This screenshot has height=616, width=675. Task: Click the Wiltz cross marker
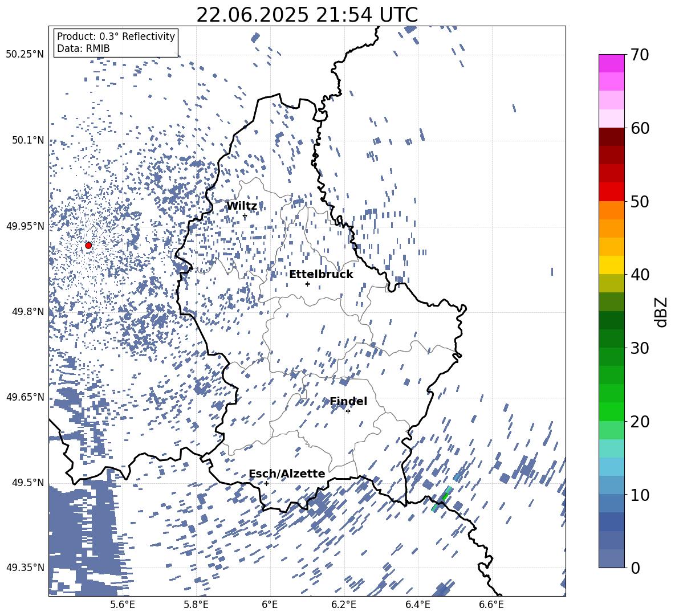pos(245,216)
